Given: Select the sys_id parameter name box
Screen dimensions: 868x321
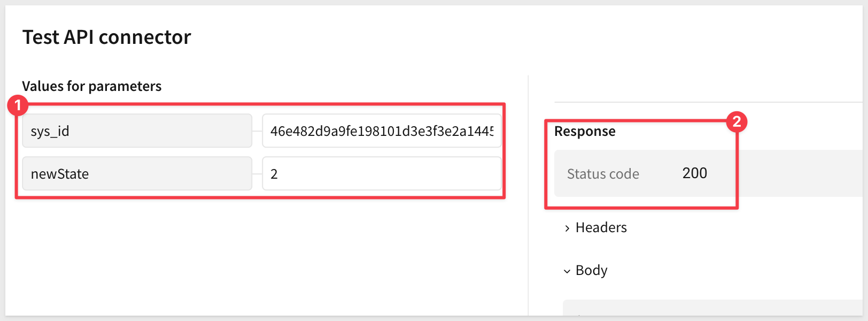Looking at the screenshot, I should 137,131.
